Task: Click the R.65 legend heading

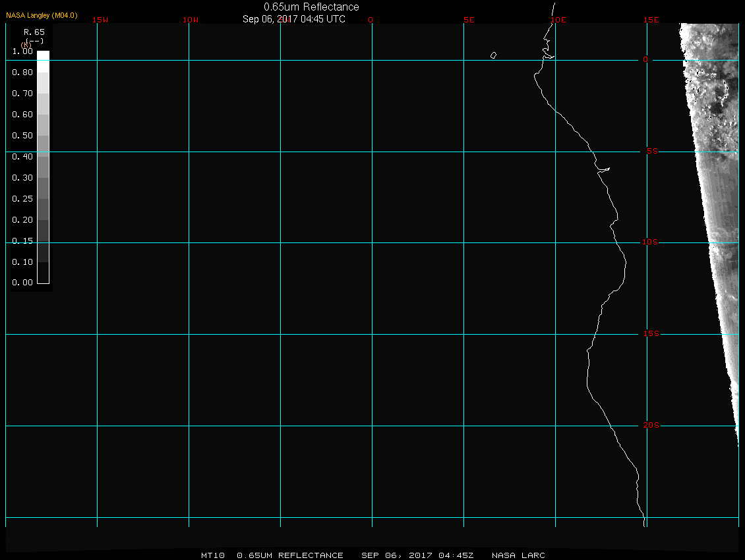Action: point(34,32)
